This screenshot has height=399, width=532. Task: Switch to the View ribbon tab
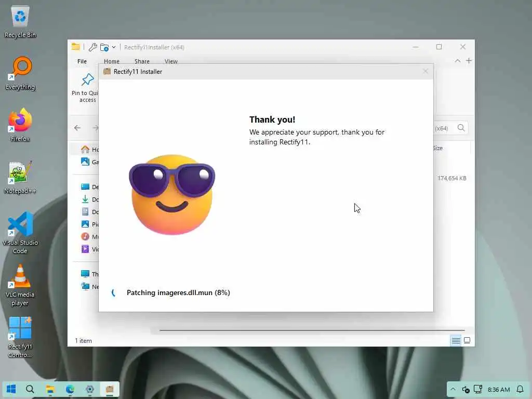[x=171, y=61]
